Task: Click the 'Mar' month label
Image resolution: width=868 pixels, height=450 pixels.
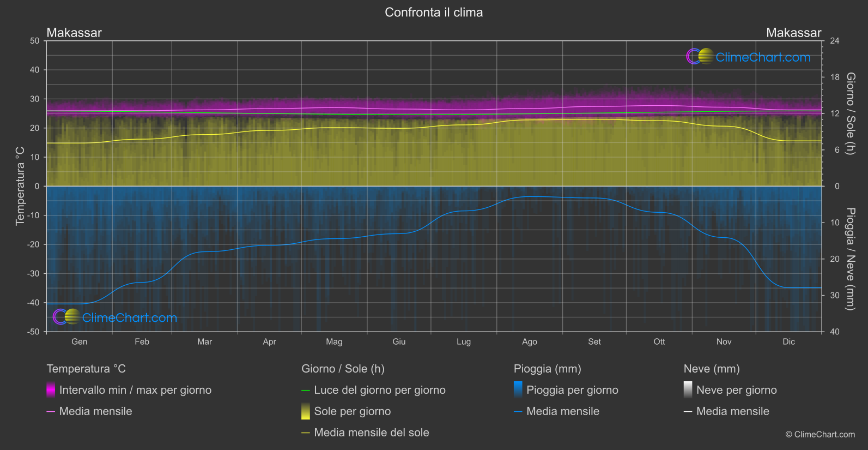Action: pos(204,341)
